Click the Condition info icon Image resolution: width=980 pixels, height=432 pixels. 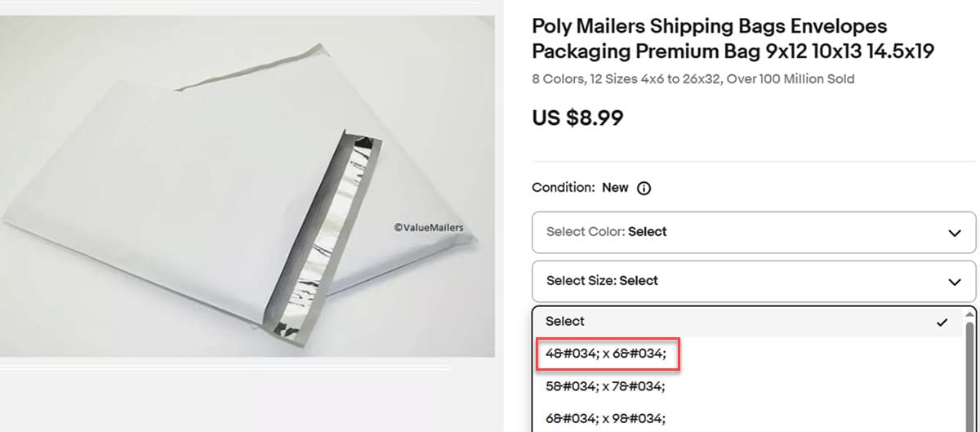point(644,188)
